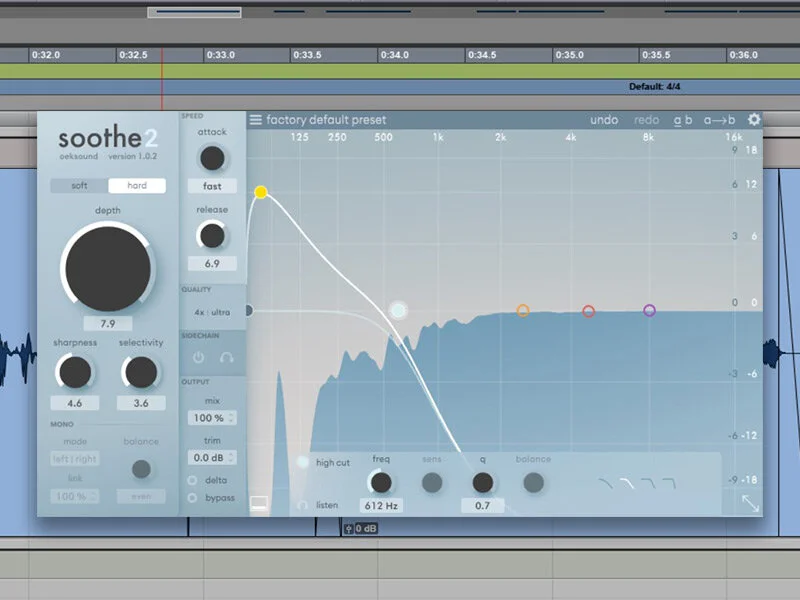Select the dark low cut node
Viewport: 800px width, 600px height.
tap(248, 310)
